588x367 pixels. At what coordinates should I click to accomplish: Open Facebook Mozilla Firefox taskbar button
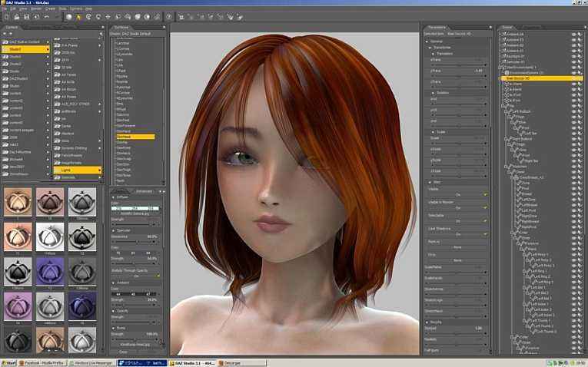tap(42, 363)
